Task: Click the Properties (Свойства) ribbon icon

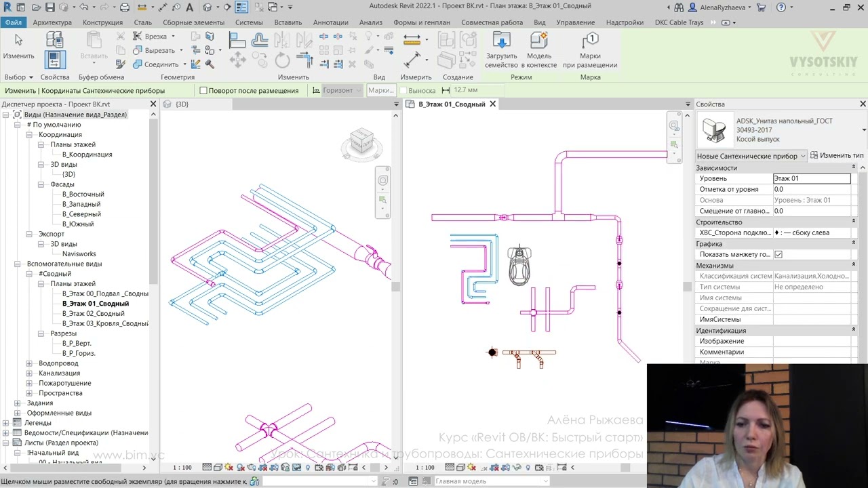Action: pyautogui.click(x=55, y=60)
